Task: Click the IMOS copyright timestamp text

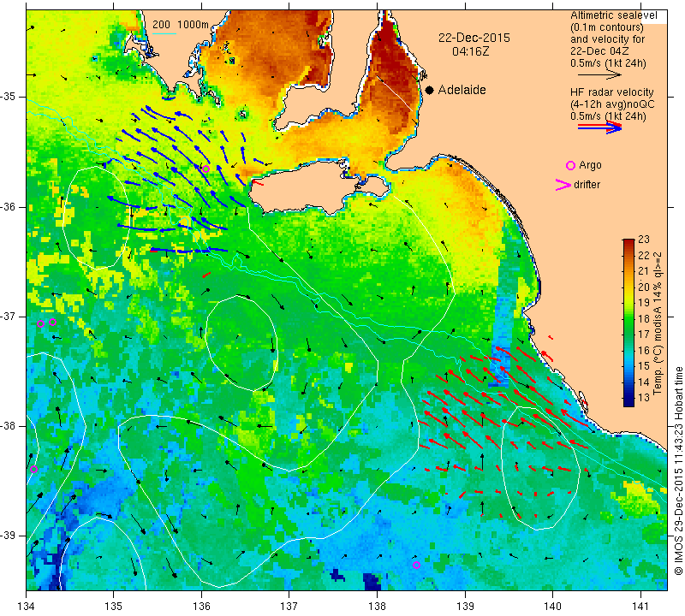Action: (678, 471)
